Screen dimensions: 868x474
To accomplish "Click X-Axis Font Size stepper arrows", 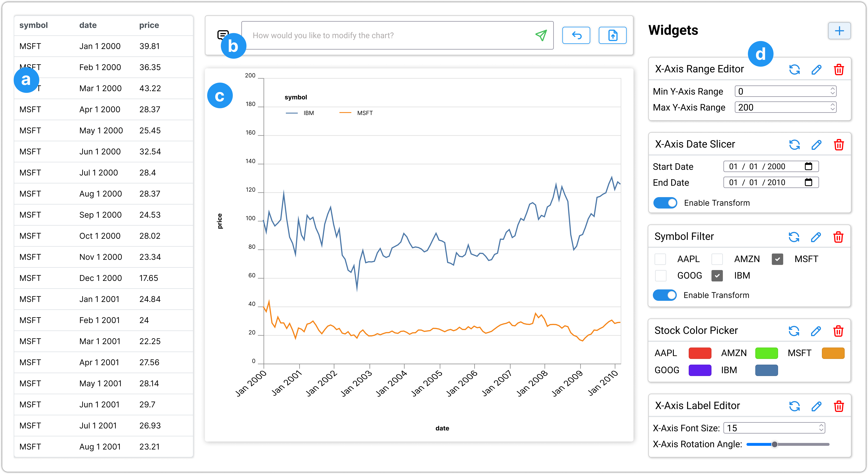I will tap(821, 428).
